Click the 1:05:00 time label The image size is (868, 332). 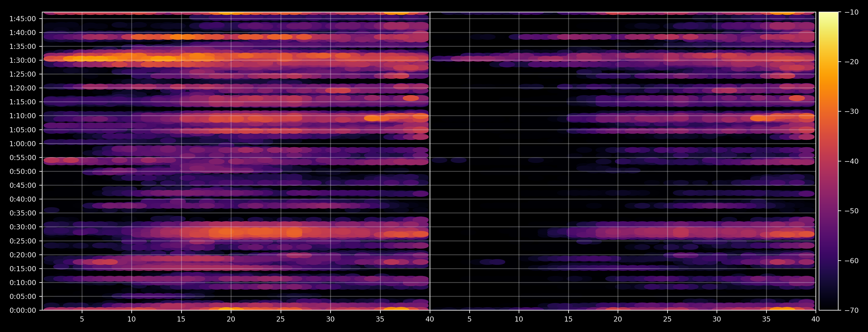coord(23,130)
